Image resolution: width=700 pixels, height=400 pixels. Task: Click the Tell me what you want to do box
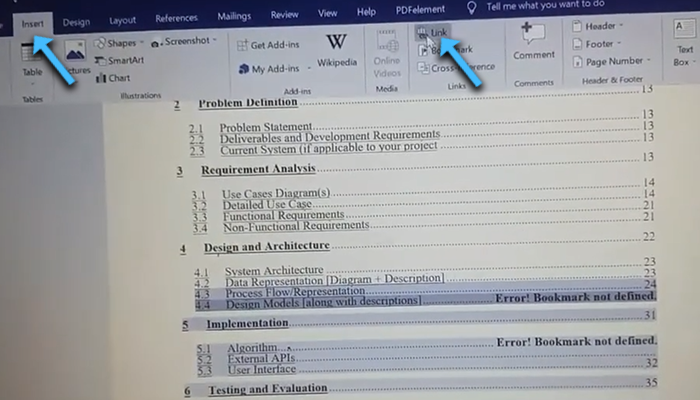[x=547, y=6]
